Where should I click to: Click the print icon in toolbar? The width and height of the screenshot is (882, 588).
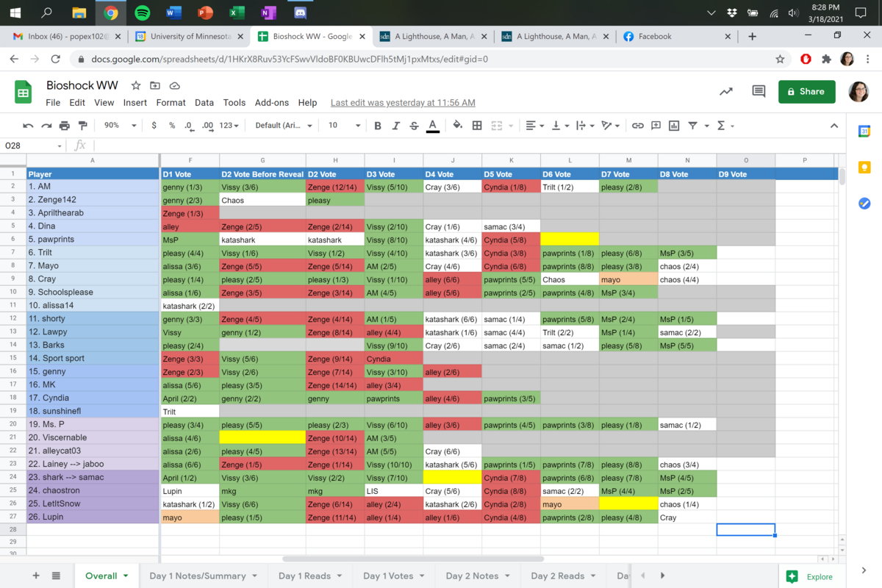[x=65, y=126]
